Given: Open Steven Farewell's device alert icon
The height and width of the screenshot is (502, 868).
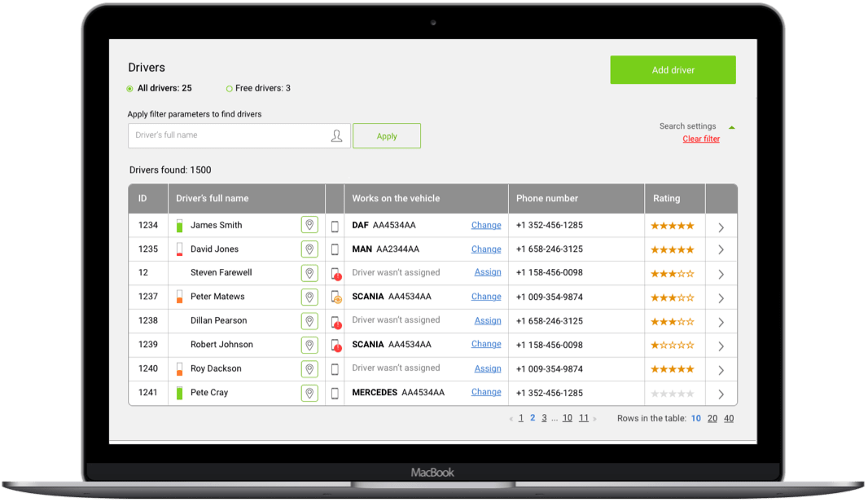Looking at the screenshot, I should [x=336, y=275].
